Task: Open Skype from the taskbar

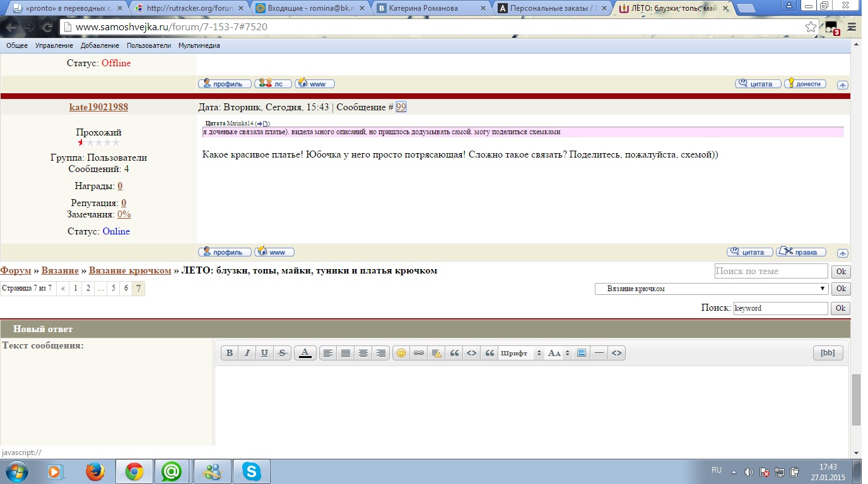Action: (252, 471)
